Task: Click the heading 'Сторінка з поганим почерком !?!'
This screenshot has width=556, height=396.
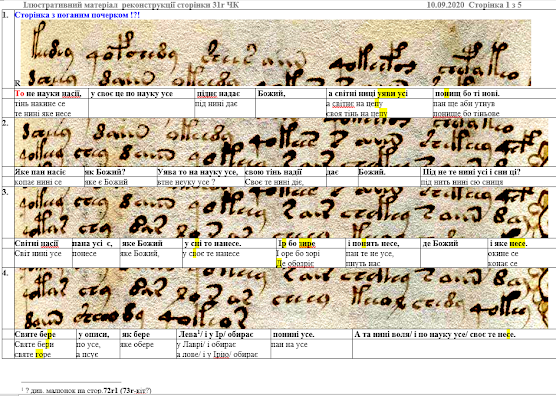Action: click(77, 15)
